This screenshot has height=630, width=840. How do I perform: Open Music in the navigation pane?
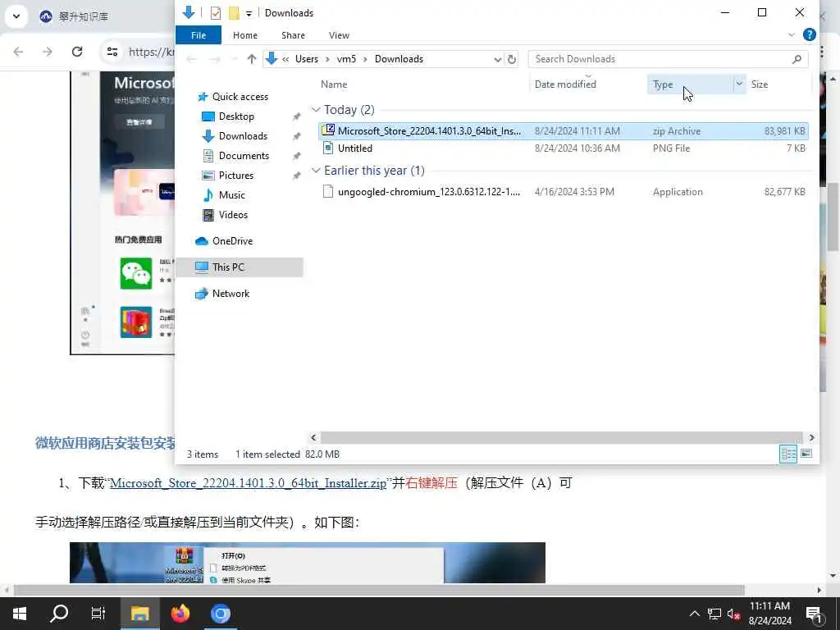[x=231, y=195]
